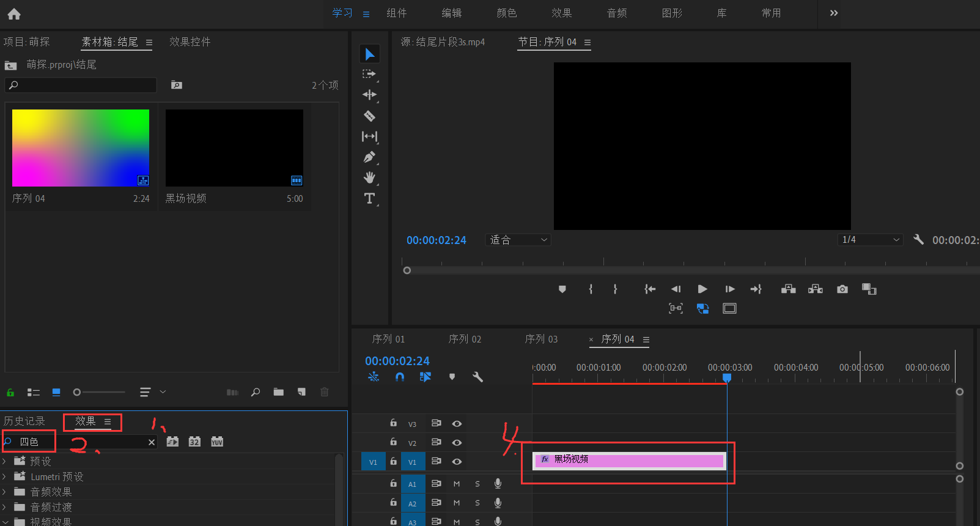Viewport: 980px width, 526px height.
Task: Add marker in timeline
Action: (452, 377)
